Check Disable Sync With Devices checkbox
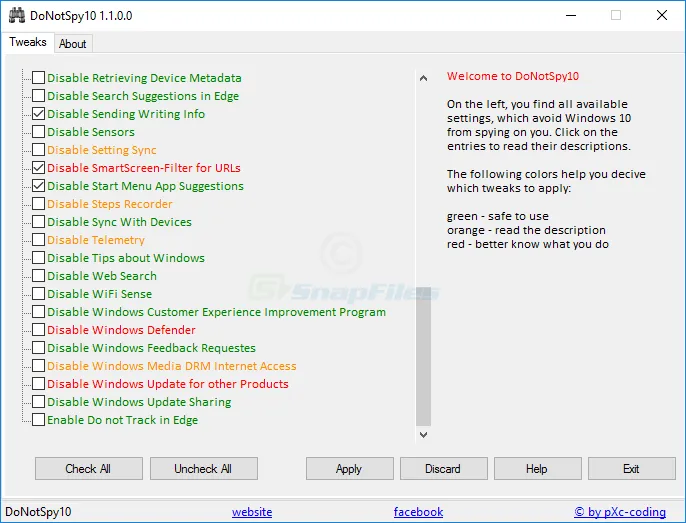686x523 pixels. 38,221
